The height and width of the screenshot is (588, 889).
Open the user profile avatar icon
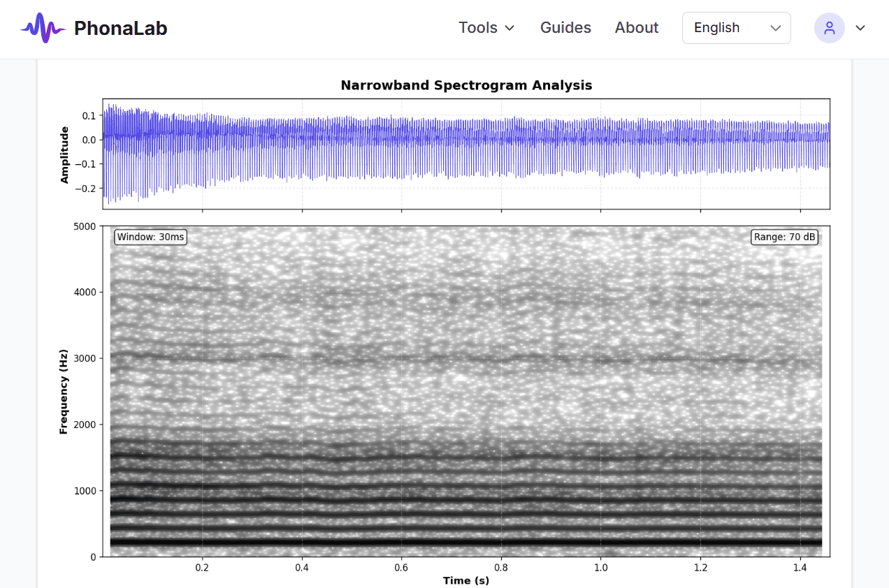pyautogui.click(x=829, y=28)
